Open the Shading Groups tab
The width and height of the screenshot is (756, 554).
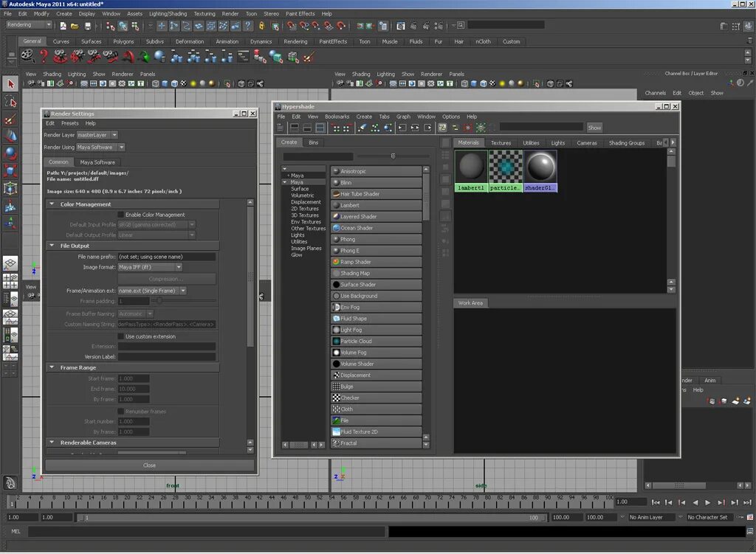point(626,143)
